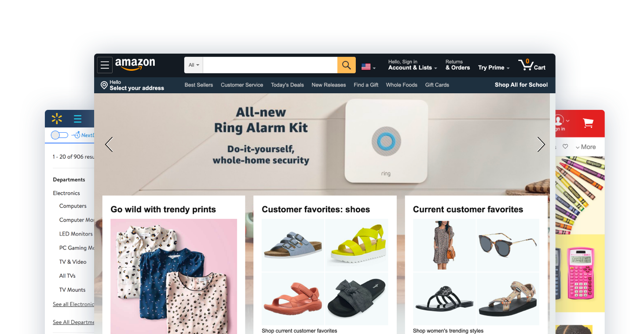Go to Today's Deals
The height and width of the screenshot is (334, 644).
(x=287, y=85)
